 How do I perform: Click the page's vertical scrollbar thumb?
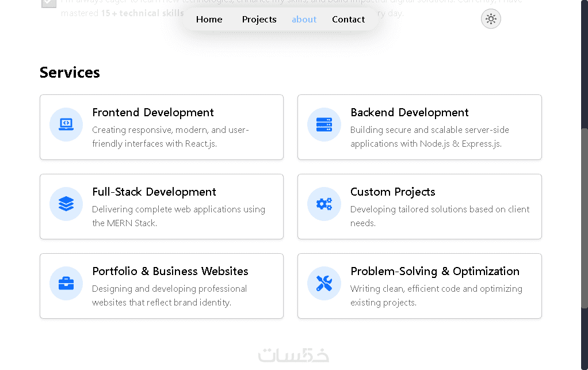pos(585,219)
